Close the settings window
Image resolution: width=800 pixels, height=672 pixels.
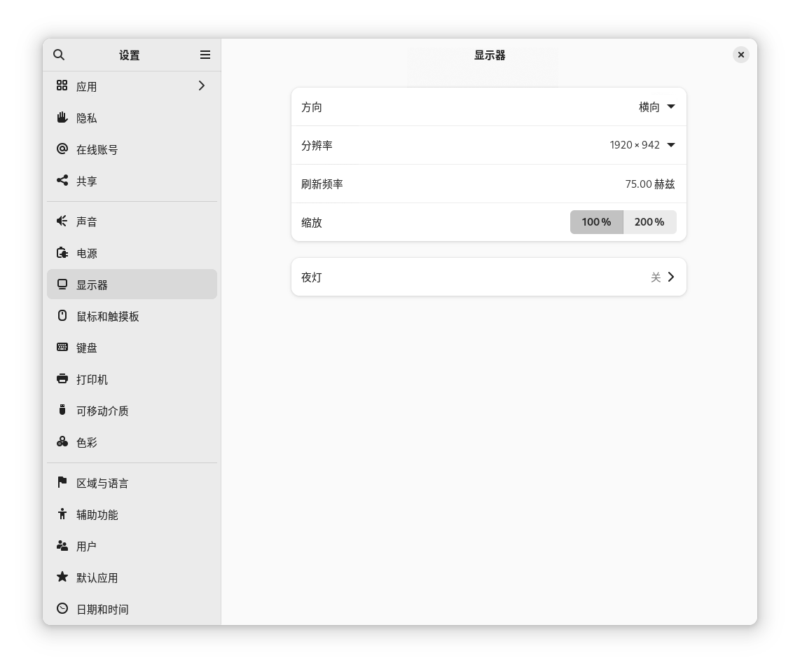(741, 55)
